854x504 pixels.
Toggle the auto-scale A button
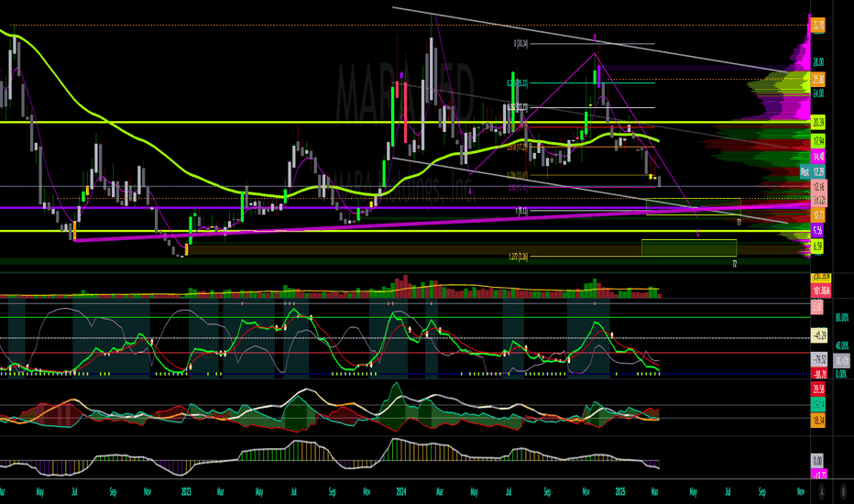coord(822,491)
